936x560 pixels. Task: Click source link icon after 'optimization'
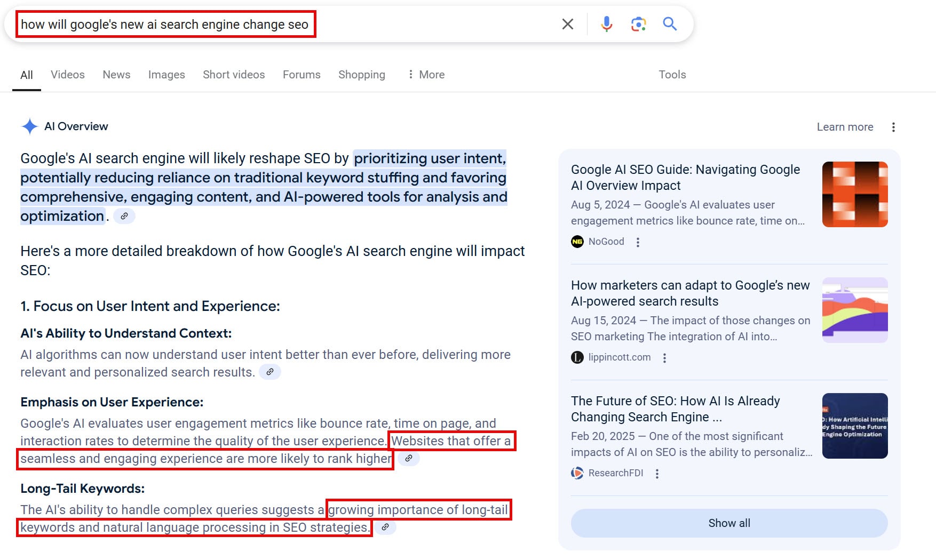point(124,216)
